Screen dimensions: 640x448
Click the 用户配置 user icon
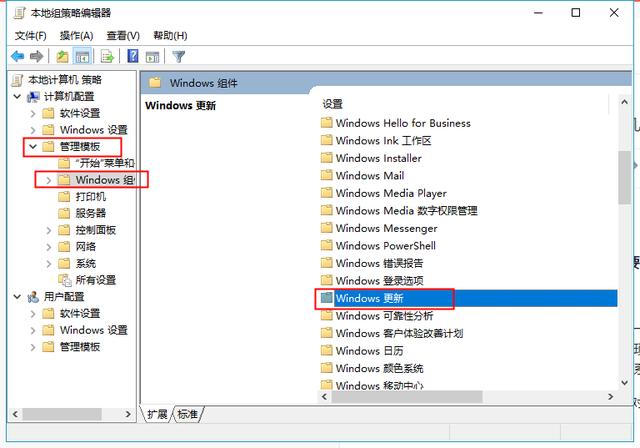(x=33, y=297)
